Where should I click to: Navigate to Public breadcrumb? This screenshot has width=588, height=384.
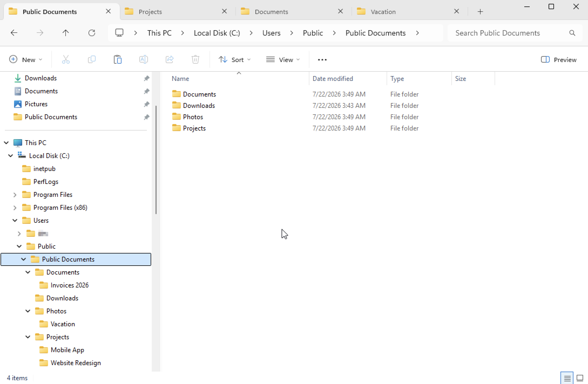coord(313,33)
